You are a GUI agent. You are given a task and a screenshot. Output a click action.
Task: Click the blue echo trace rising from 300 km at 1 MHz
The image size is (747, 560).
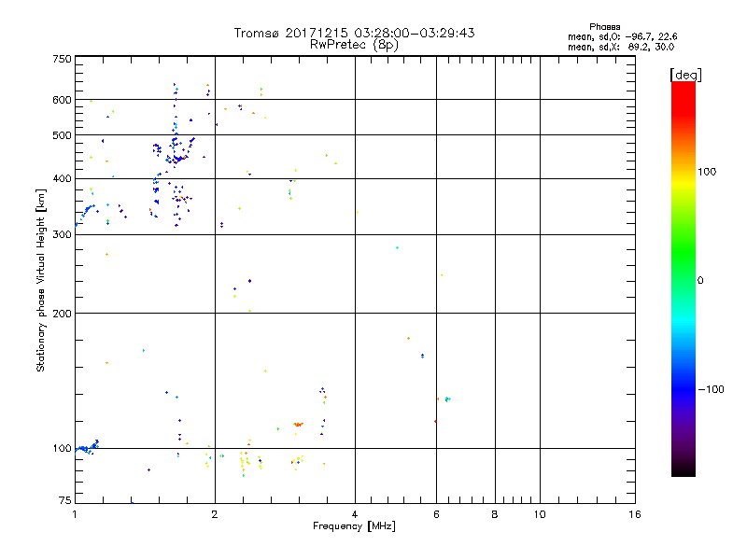pyautogui.click(x=86, y=215)
